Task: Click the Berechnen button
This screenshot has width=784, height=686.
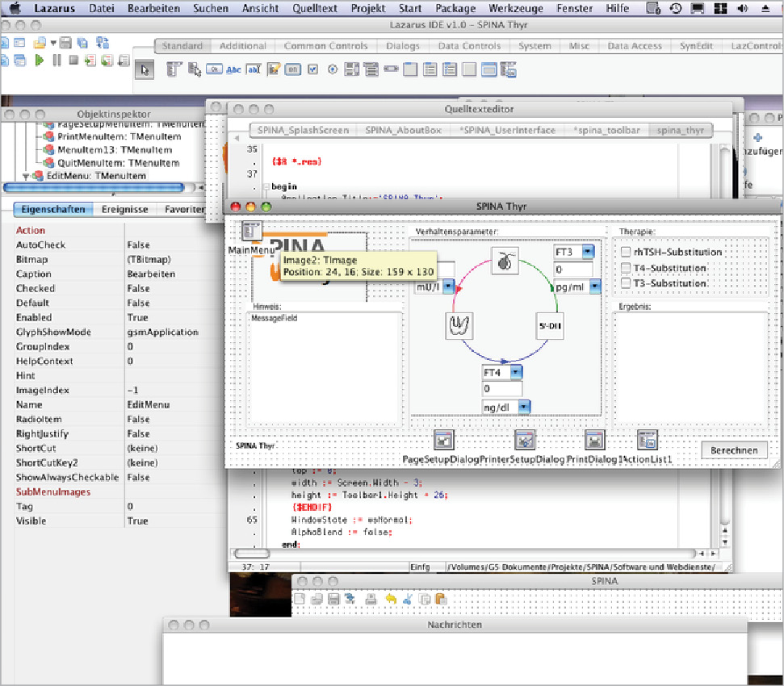Action: (733, 450)
